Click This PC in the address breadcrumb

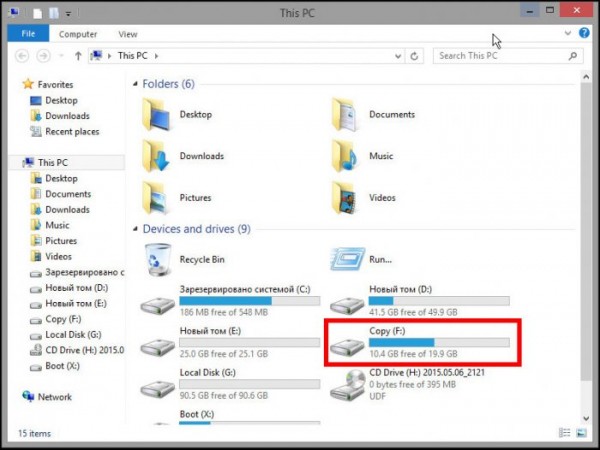132,56
